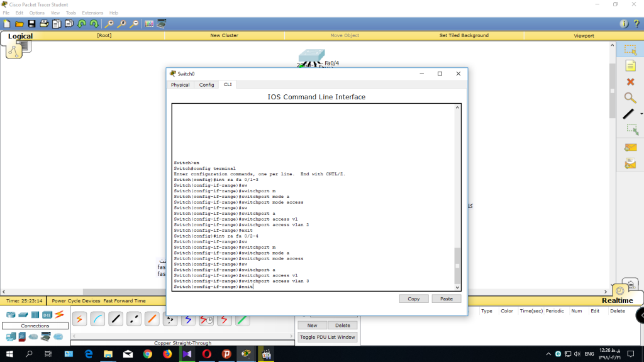
Task: Zoom in using the plus magnifier
Action: [109, 24]
